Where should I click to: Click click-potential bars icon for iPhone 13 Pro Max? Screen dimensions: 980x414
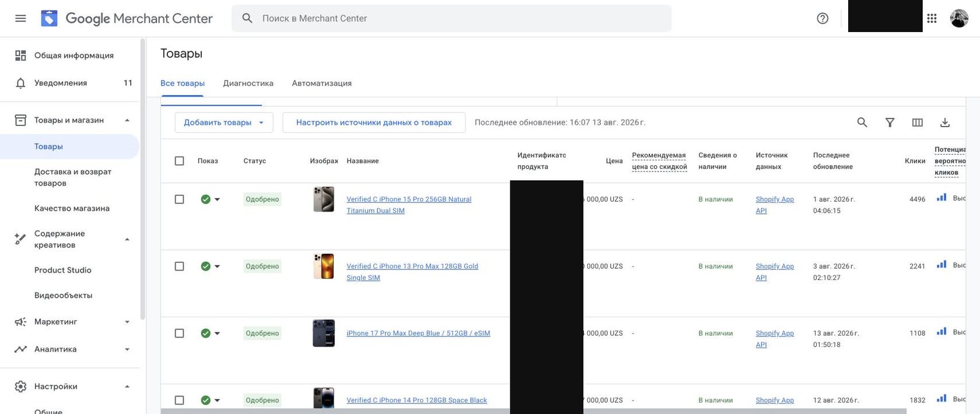tap(941, 265)
